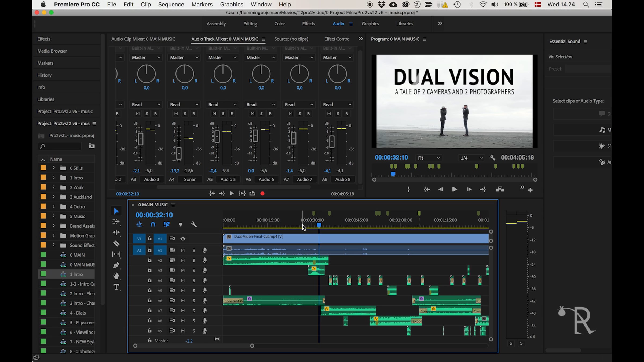Expand the 5 Music bin

point(54,216)
